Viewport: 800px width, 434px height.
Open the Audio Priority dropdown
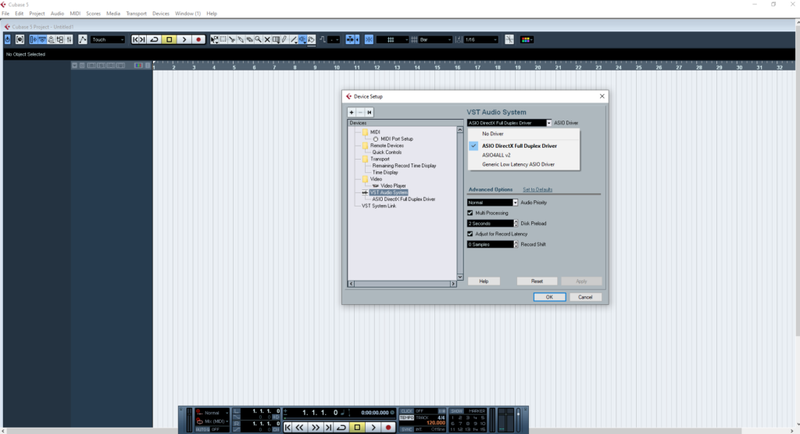click(x=515, y=202)
